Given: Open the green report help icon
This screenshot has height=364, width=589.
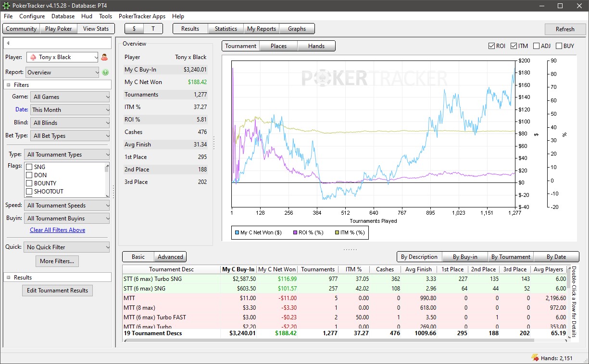Looking at the screenshot, I should coord(105,73).
